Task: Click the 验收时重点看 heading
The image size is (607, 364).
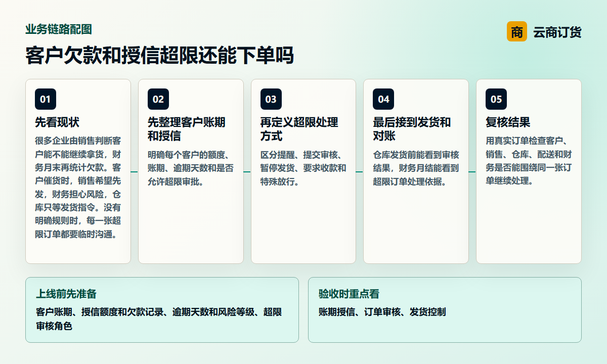Action: (x=349, y=294)
